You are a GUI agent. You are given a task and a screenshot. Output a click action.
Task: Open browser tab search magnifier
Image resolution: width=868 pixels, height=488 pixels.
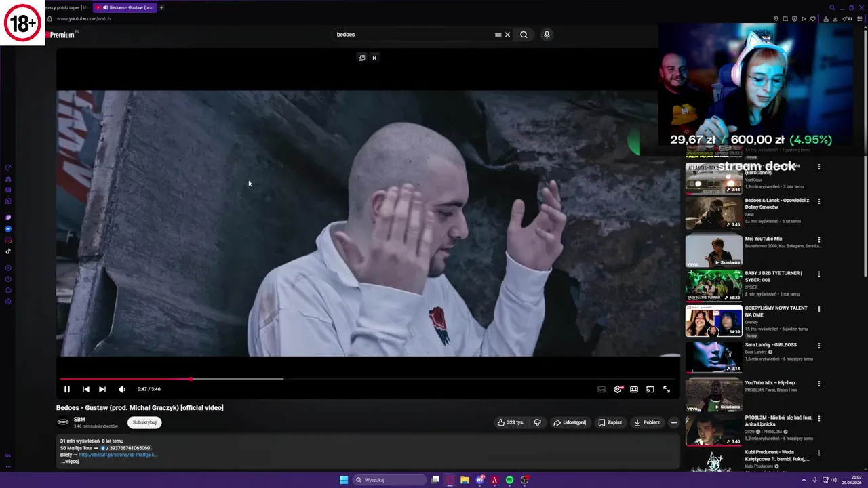click(832, 7)
